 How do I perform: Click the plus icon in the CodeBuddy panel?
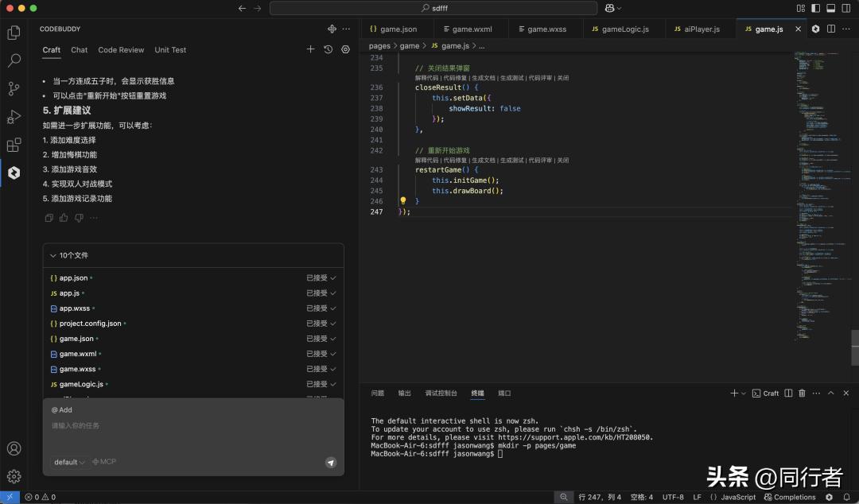311,48
